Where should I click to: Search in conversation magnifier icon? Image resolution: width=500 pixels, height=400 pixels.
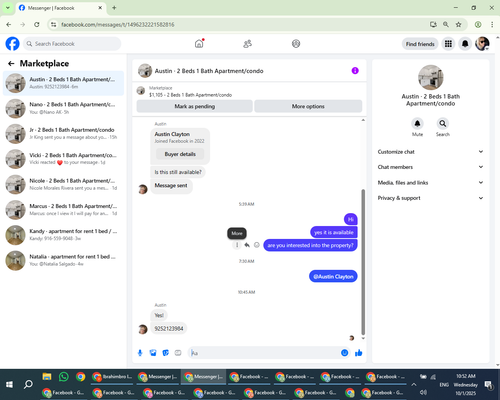tap(443, 124)
